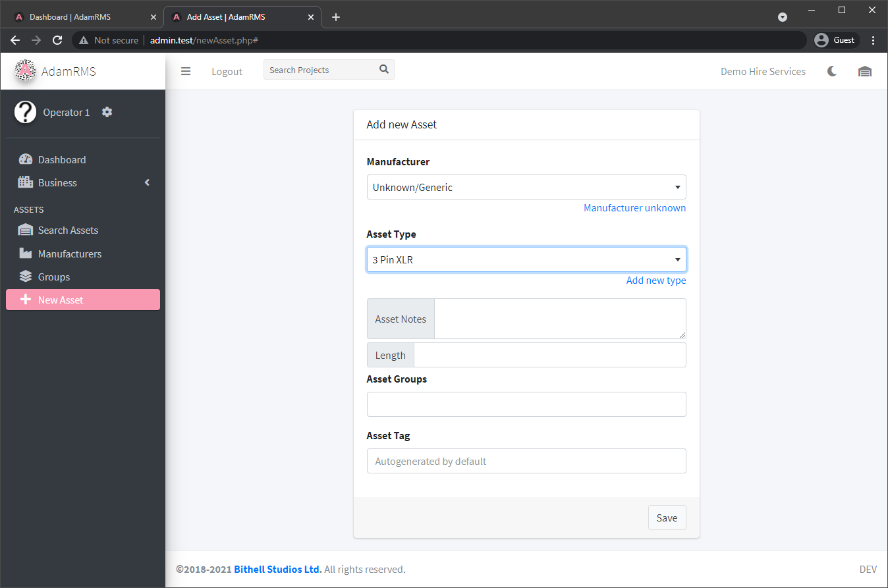Save the new asset
This screenshot has height=588, width=888.
pos(667,518)
